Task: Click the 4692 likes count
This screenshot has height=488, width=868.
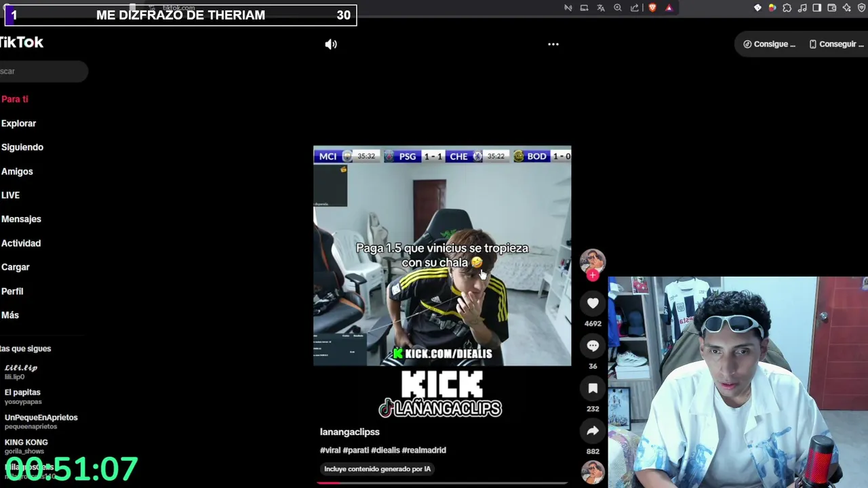Action: (593, 323)
